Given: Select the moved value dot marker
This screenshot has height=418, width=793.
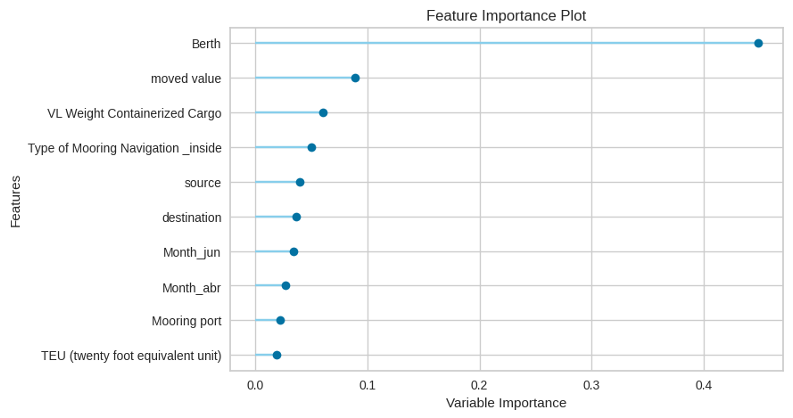Looking at the screenshot, I should 355,78.
